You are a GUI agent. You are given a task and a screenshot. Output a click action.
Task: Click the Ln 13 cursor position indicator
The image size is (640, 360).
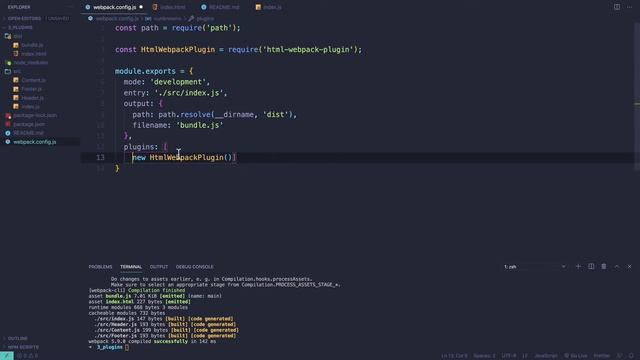click(454, 356)
